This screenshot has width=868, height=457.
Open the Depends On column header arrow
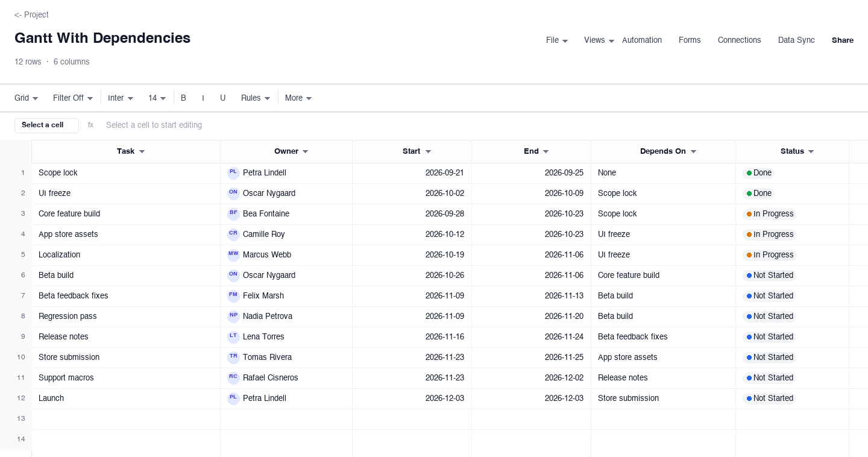[693, 152]
